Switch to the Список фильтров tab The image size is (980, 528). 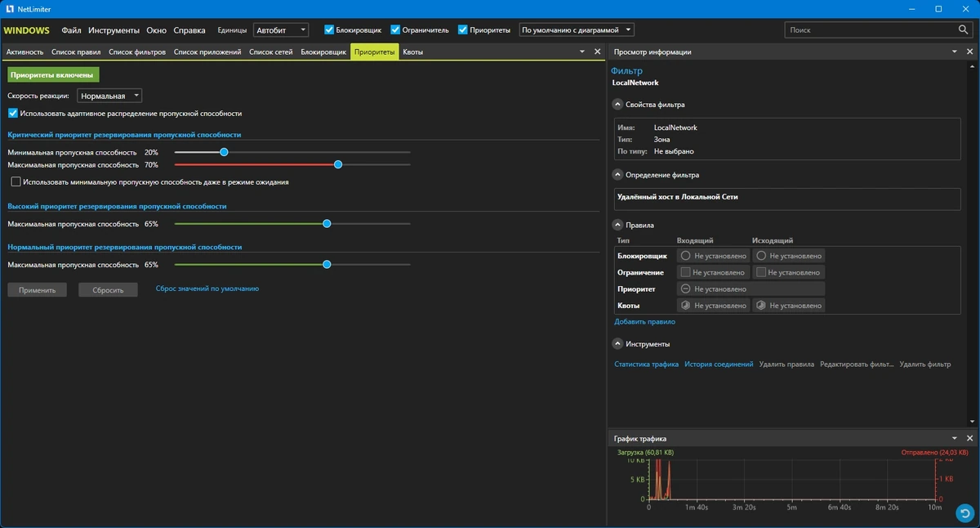pyautogui.click(x=137, y=51)
